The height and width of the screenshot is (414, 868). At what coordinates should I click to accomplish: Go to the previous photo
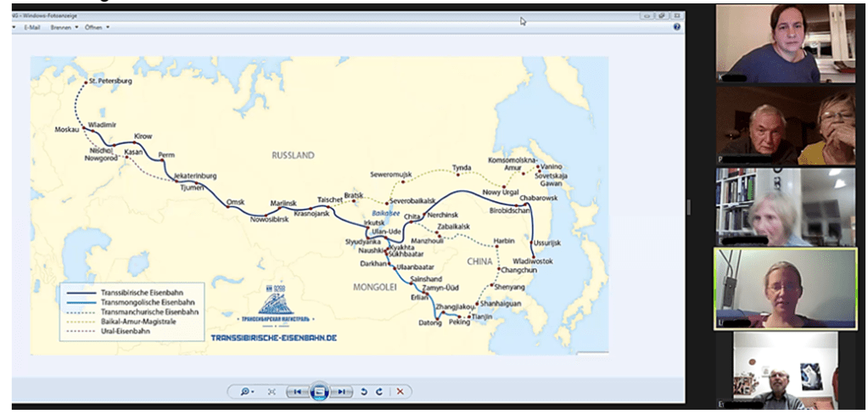coord(296,391)
